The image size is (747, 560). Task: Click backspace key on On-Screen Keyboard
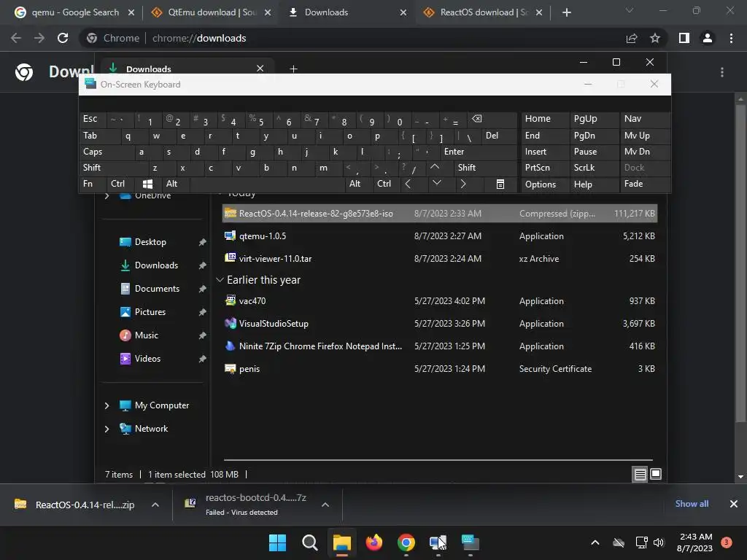pyautogui.click(x=493, y=119)
